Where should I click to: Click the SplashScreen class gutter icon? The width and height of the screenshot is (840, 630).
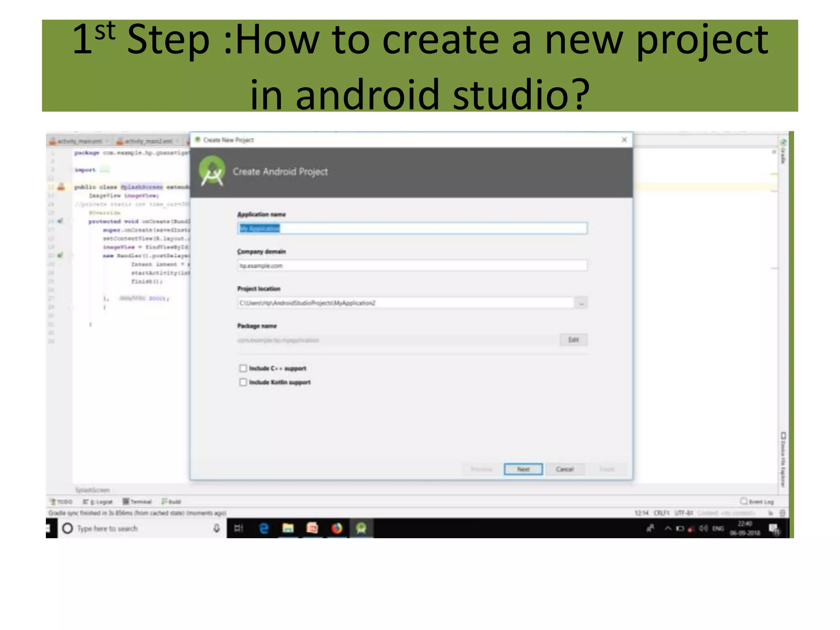point(61,187)
